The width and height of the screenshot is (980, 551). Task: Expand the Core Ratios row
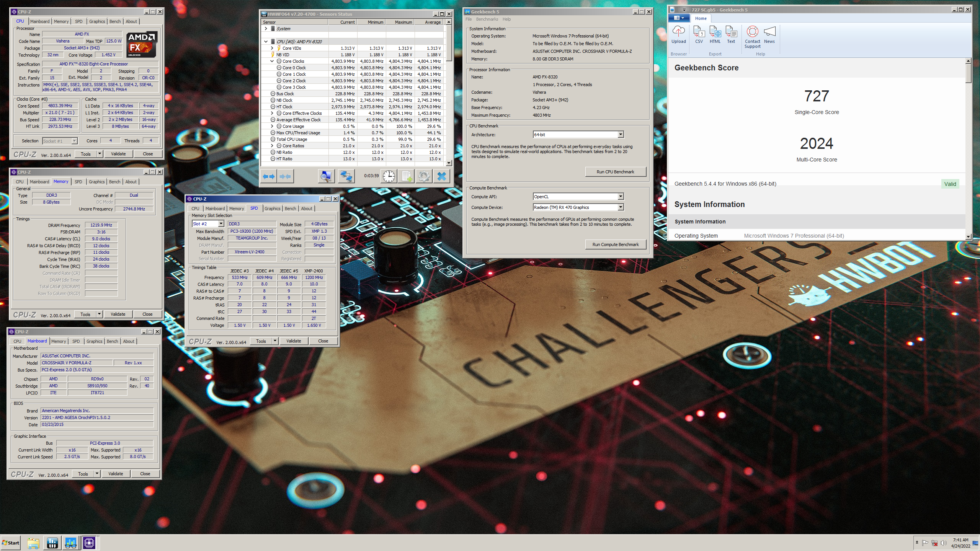click(x=272, y=145)
